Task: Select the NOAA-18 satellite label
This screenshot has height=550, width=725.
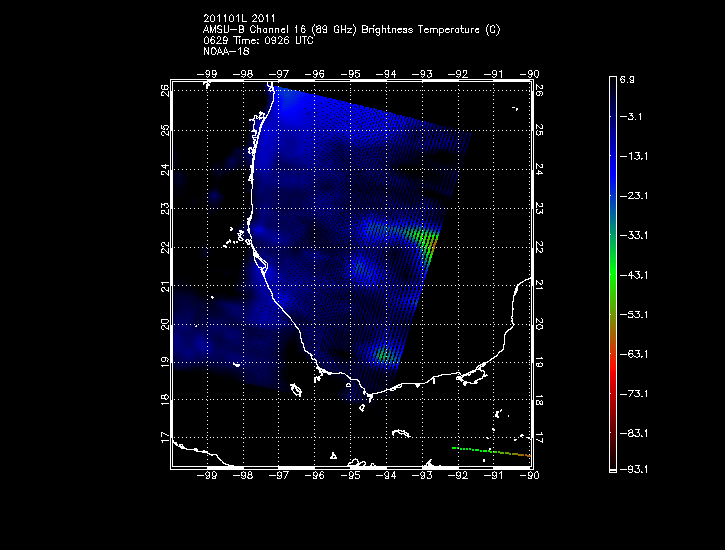Action: [227, 52]
